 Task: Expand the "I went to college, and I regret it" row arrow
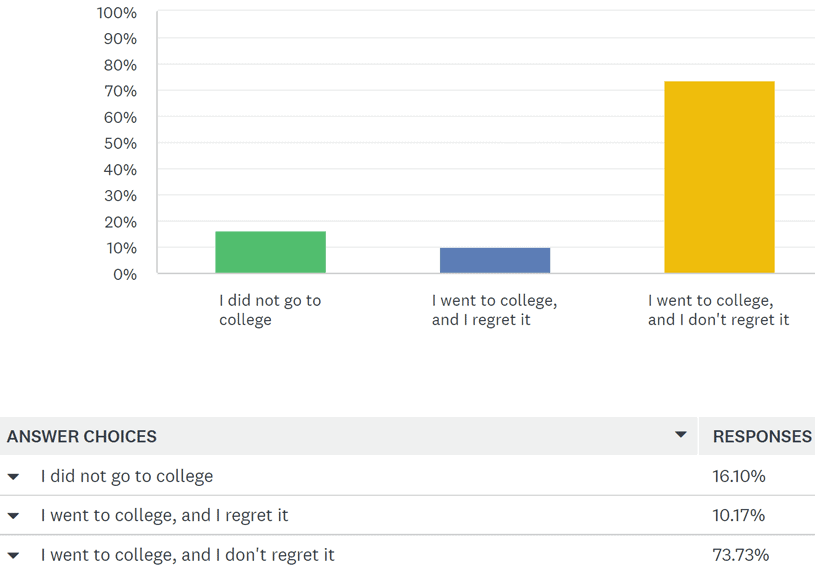[13, 516]
